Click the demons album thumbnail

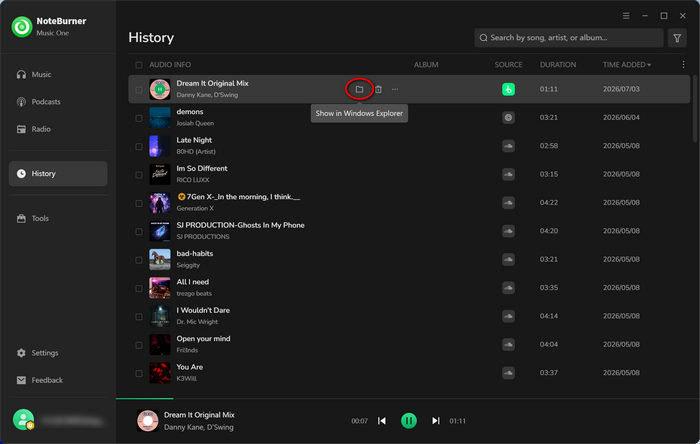pyautogui.click(x=159, y=117)
